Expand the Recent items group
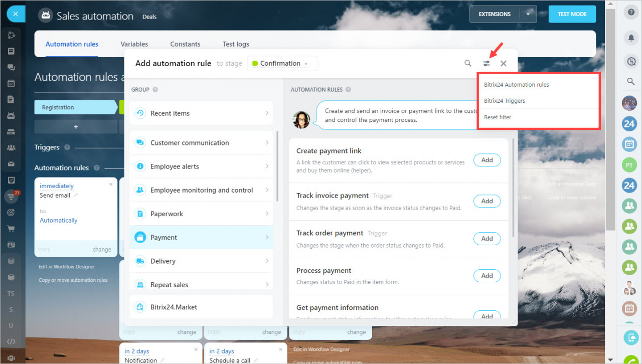 201,113
